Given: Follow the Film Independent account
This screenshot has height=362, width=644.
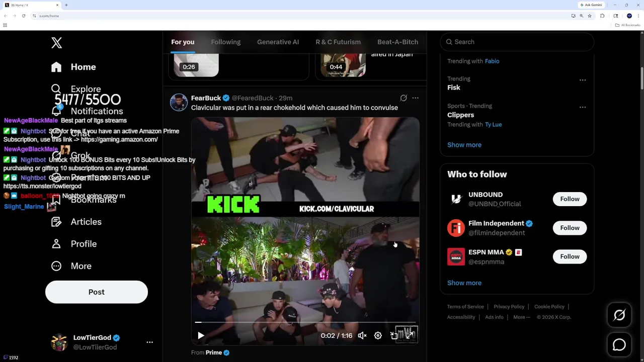Looking at the screenshot, I should click(570, 228).
